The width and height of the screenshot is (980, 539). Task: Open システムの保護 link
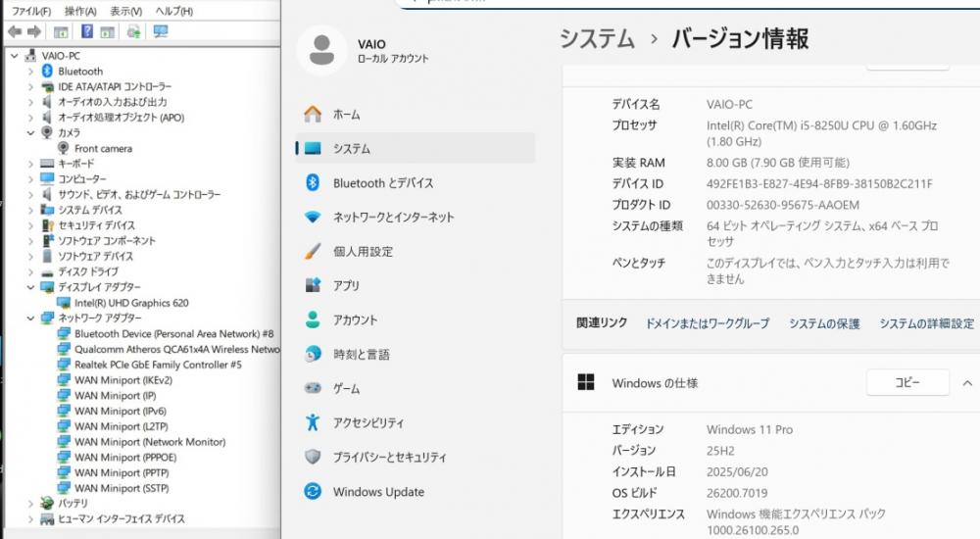tap(824, 323)
